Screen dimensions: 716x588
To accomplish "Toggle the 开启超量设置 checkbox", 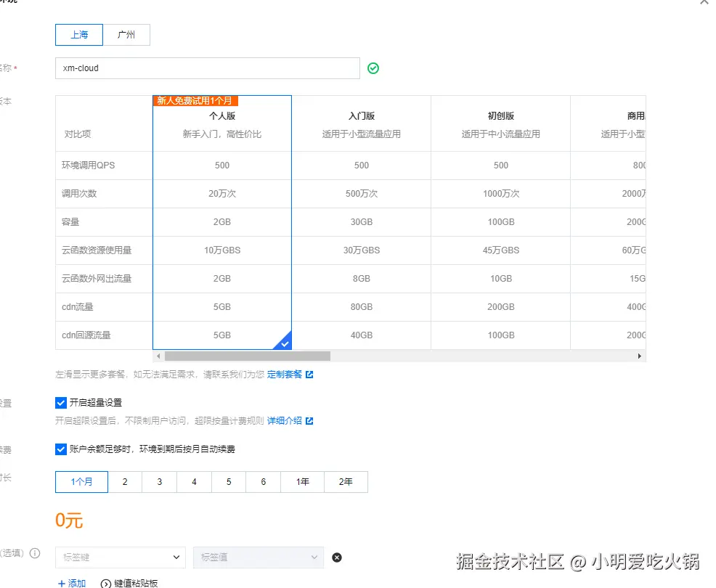I will point(61,403).
